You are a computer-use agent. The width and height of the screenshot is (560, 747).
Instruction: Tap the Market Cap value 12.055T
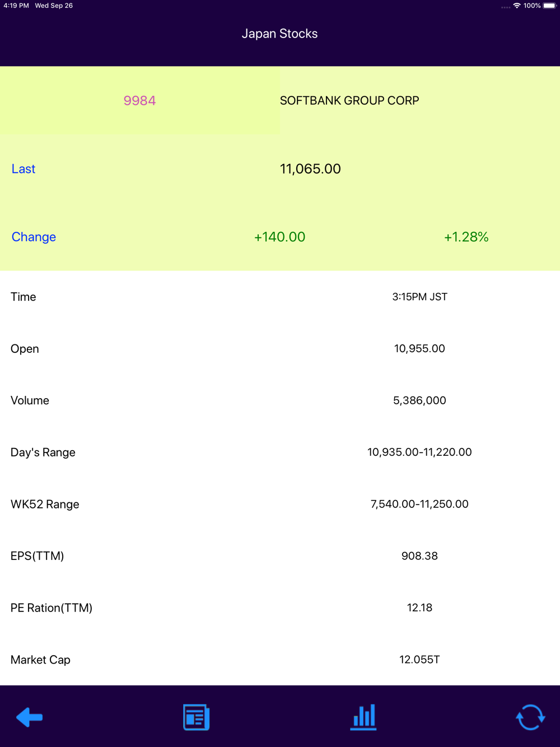(x=419, y=660)
